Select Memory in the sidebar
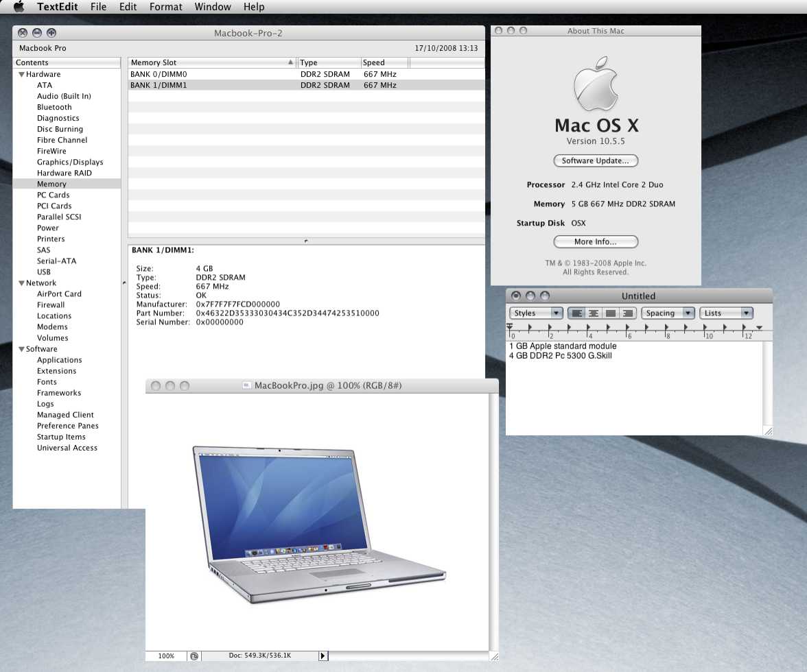The height and width of the screenshot is (672, 807). pyautogui.click(x=51, y=184)
